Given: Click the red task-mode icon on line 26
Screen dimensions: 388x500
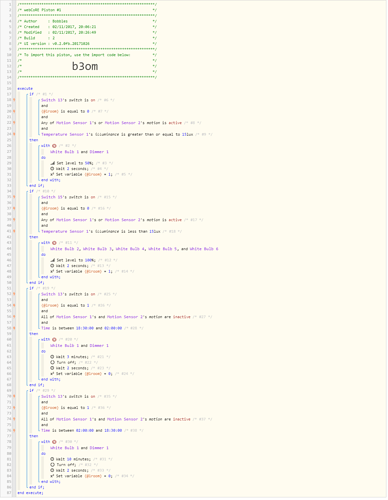Looking at the screenshot, I should (54, 146).
